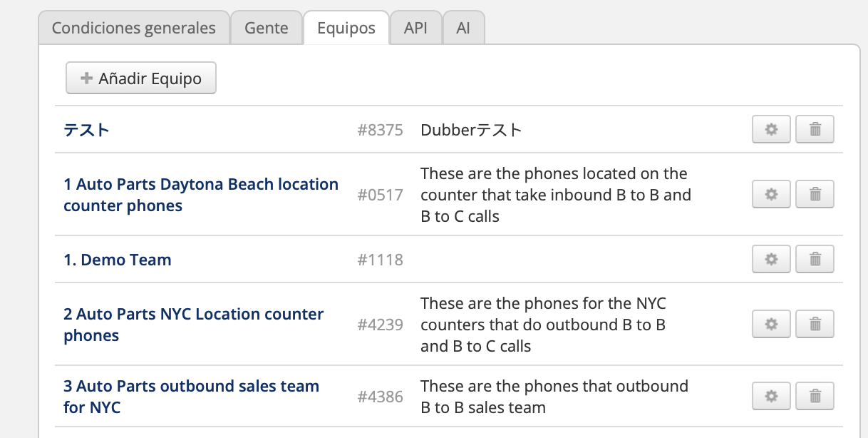Open settings gear for outbound sales team
The width and height of the screenshot is (868, 438).
(771, 396)
